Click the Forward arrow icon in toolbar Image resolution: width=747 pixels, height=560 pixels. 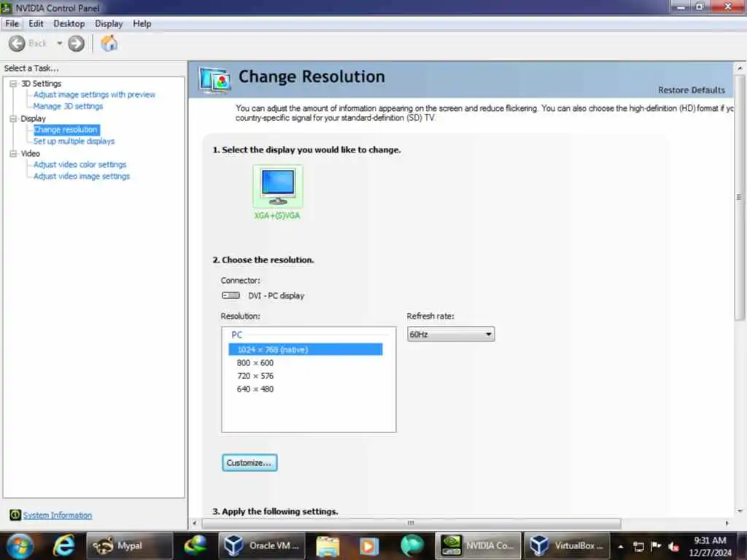point(76,43)
